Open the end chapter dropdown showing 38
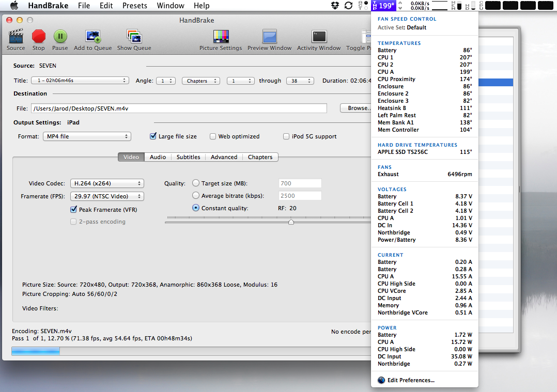The image size is (557, 392). point(301,81)
